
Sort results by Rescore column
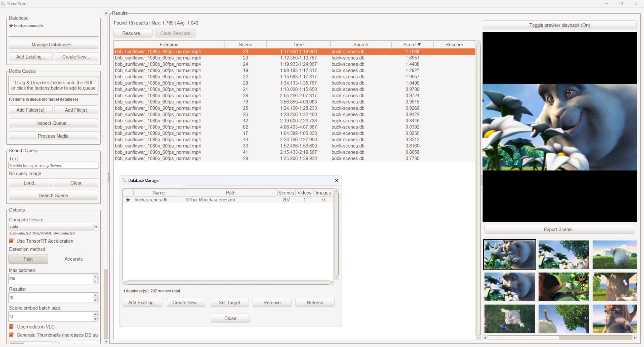coord(454,45)
